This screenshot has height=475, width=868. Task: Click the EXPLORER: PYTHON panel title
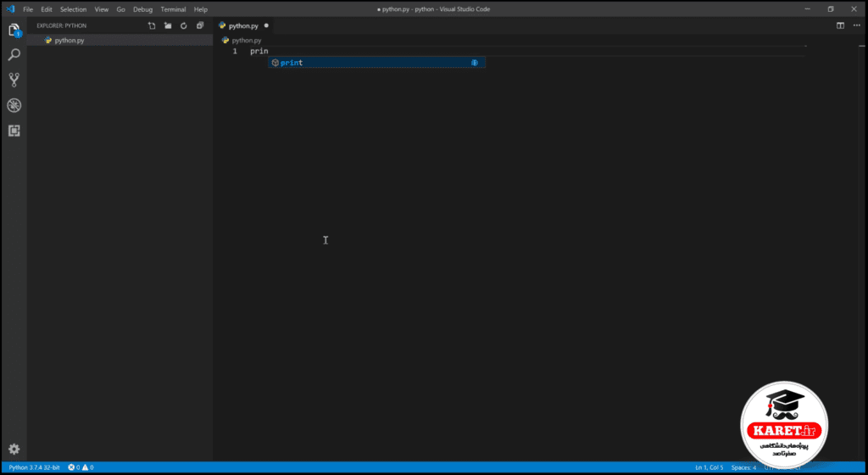pyautogui.click(x=61, y=25)
